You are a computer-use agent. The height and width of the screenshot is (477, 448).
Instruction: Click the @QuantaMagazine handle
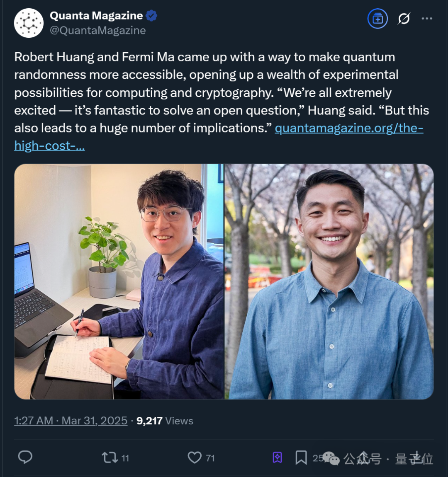(98, 30)
